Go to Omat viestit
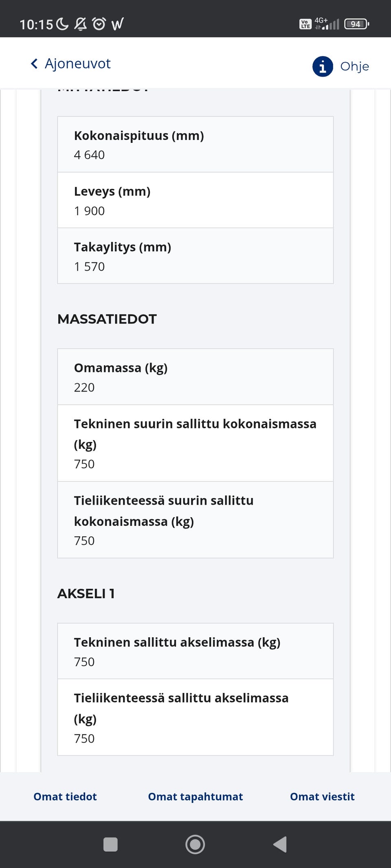The image size is (391, 868). point(322,796)
